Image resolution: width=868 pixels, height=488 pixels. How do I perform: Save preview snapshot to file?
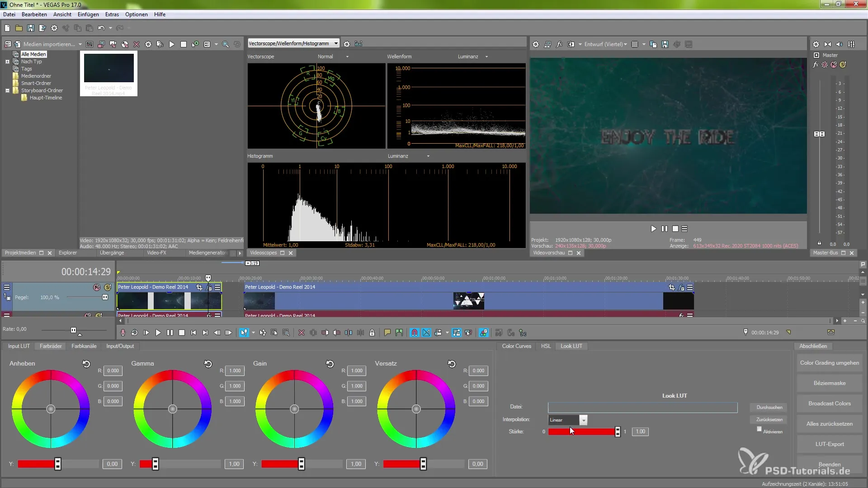(665, 44)
